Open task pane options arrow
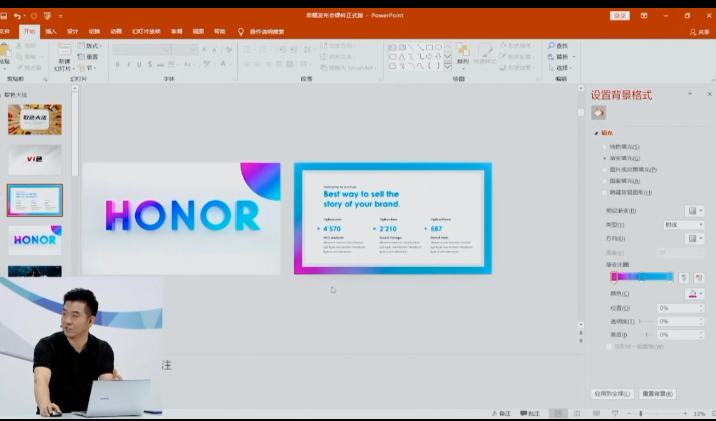 (x=690, y=94)
